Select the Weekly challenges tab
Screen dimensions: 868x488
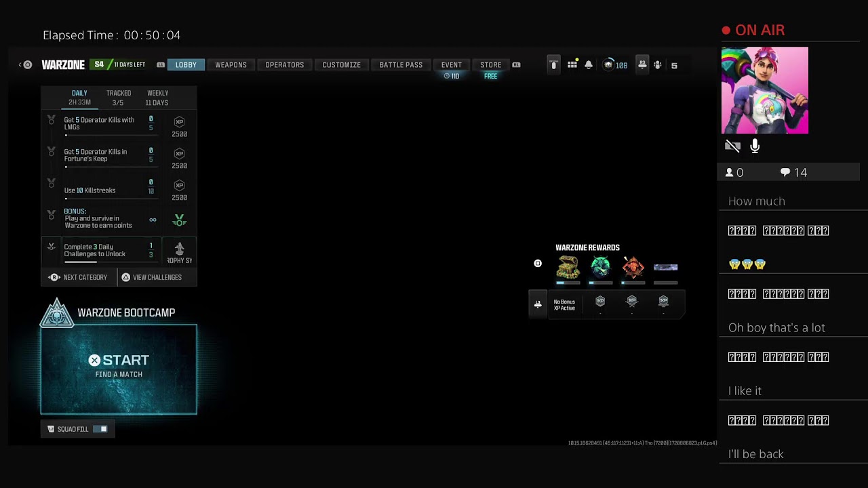(157, 98)
